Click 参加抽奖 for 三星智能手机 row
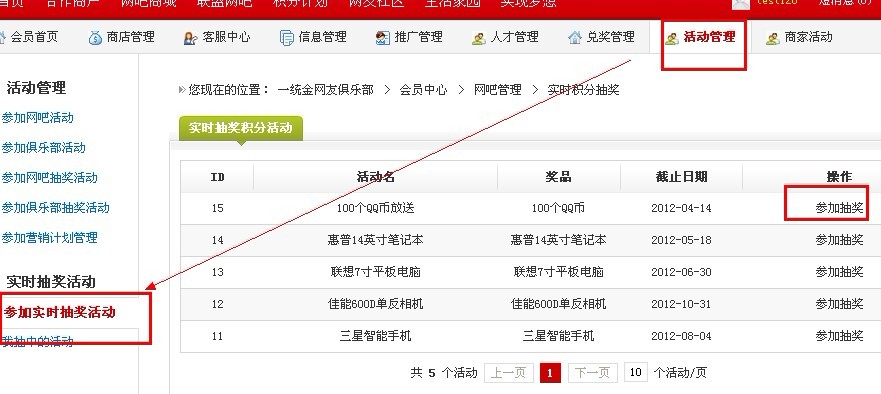 839,336
